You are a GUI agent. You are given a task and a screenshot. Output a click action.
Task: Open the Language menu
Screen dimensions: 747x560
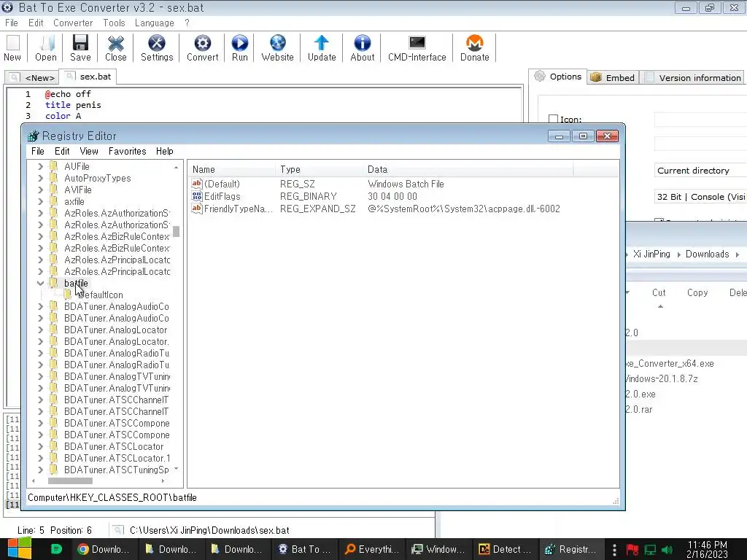(155, 23)
